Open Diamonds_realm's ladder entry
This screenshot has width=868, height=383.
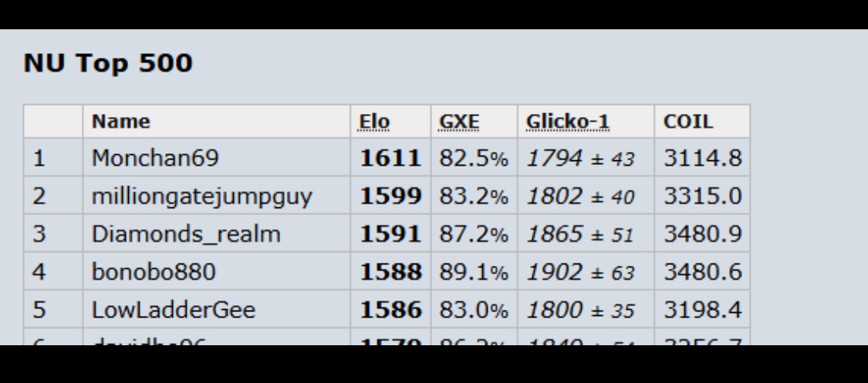(186, 234)
